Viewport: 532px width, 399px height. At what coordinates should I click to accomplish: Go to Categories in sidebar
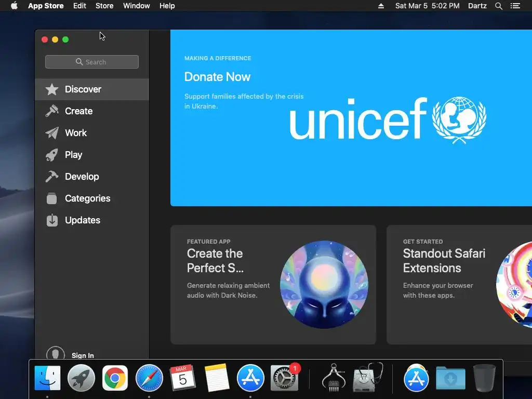click(92, 198)
